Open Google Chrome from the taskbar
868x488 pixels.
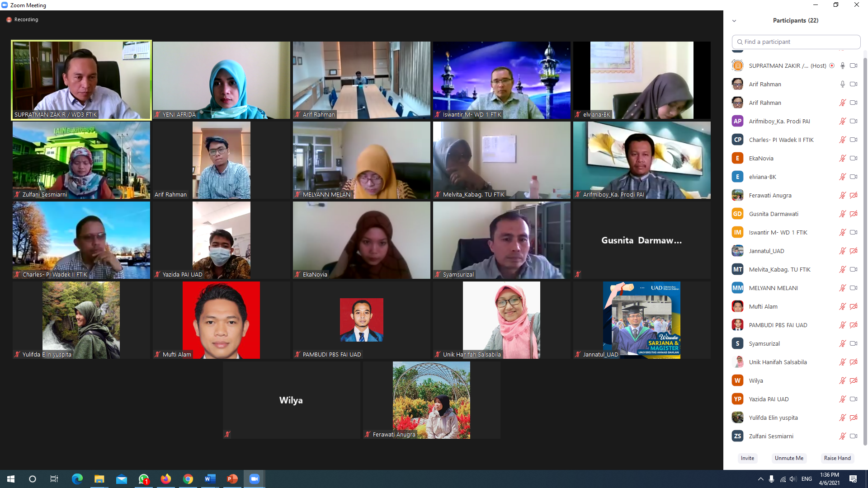(x=188, y=479)
